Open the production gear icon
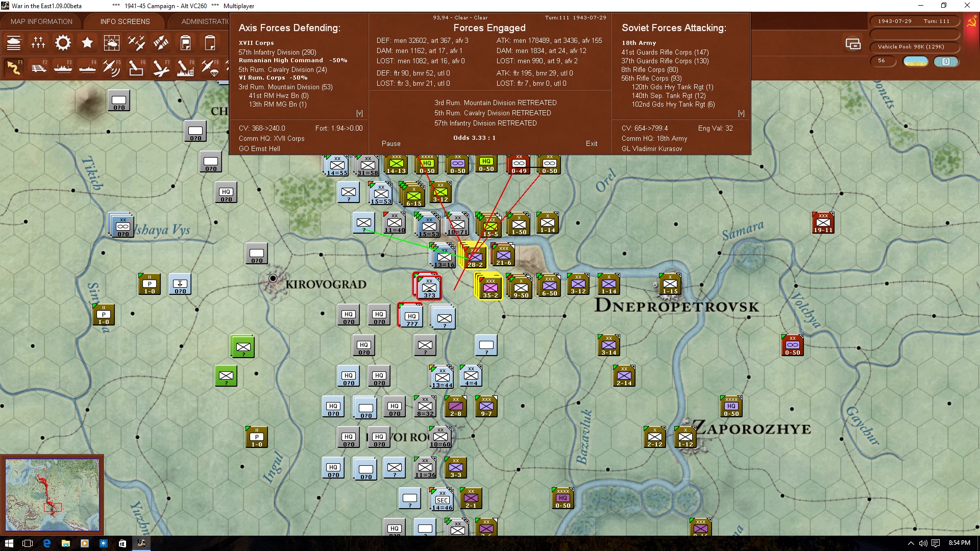 click(63, 43)
